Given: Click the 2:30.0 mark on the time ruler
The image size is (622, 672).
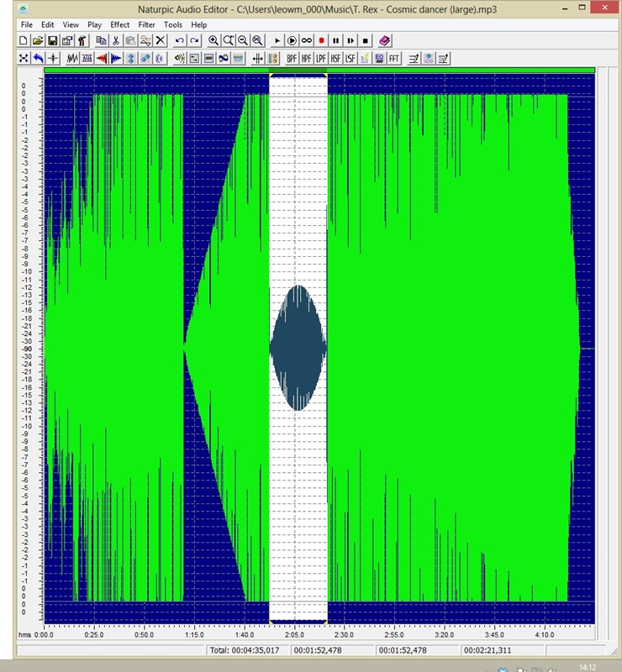Looking at the screenshot, I should point(344,634).
